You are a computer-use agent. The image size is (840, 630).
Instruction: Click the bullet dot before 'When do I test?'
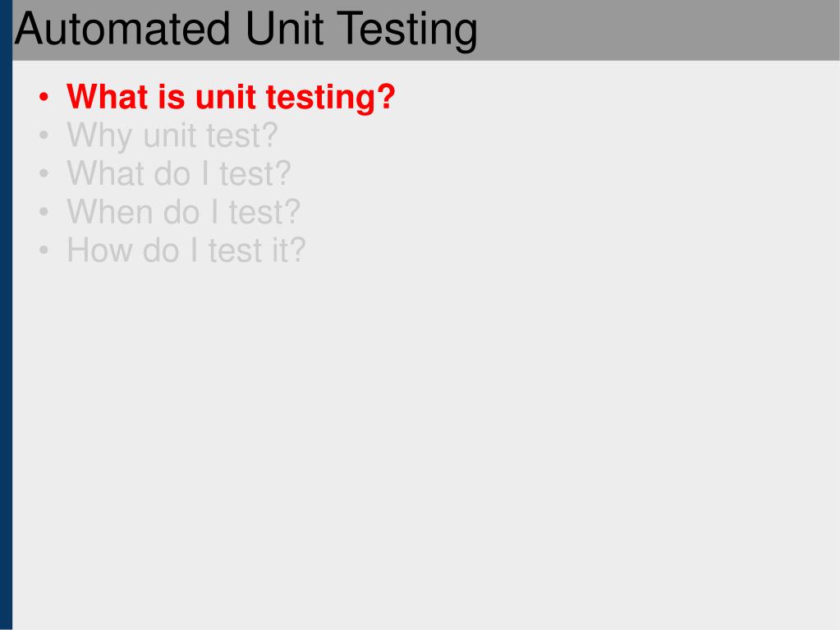[x=44, y=212]
